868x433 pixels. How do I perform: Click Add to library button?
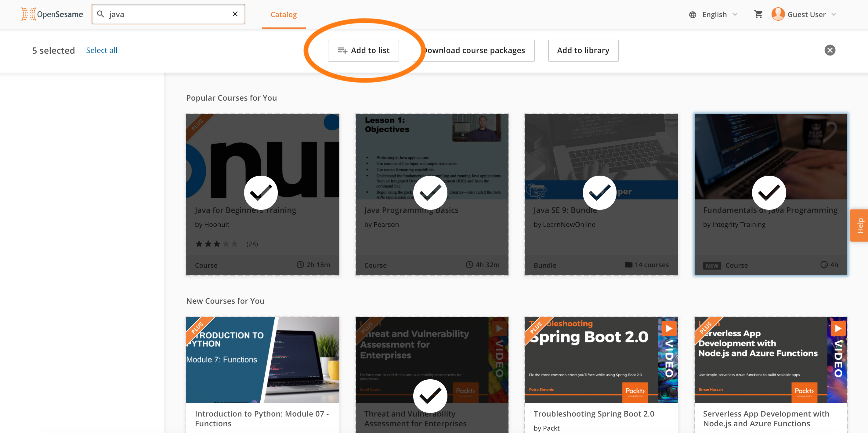pos(583,51)
